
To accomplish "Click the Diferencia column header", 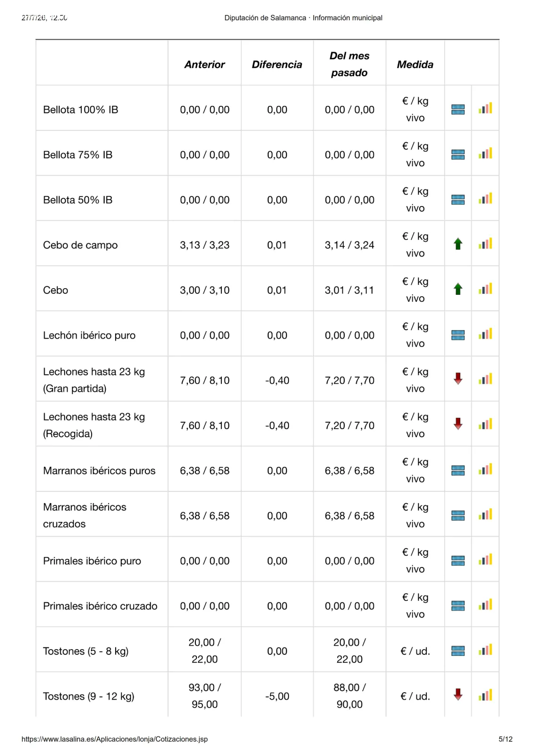I will (x=277, y=64).
